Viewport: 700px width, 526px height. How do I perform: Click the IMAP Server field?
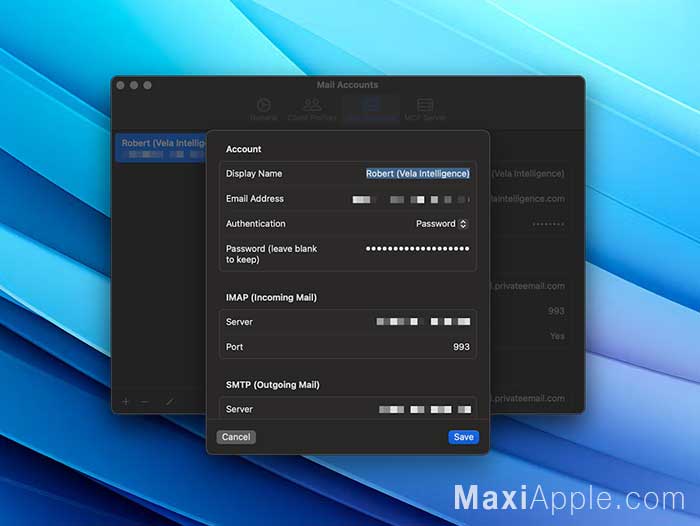(423, 321)
